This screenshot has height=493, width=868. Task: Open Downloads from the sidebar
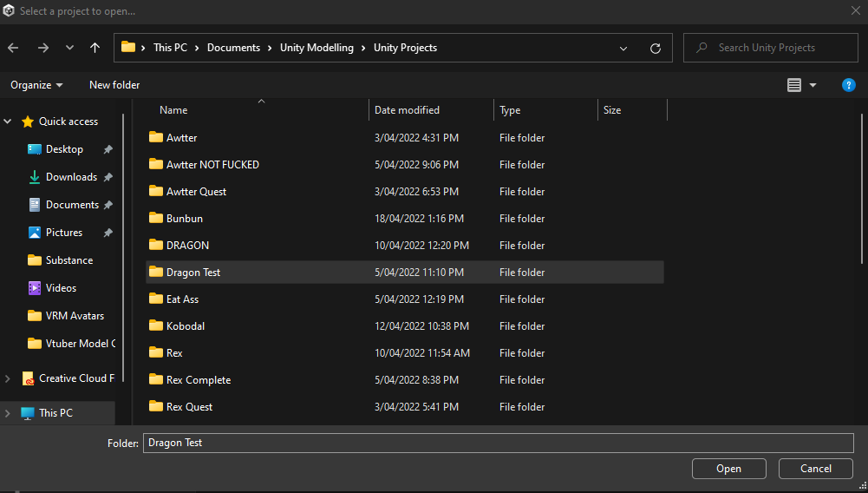[x=71, y=177]
